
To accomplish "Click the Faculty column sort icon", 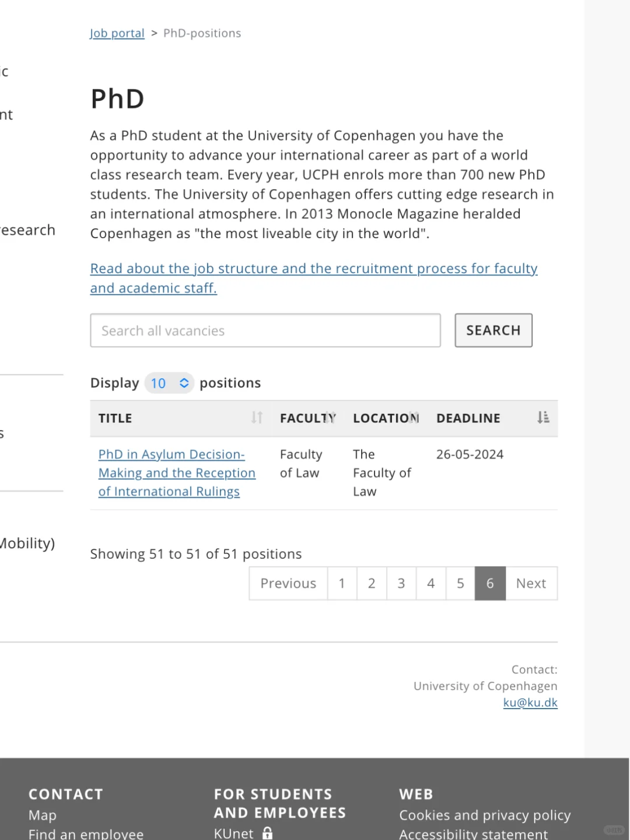I will pyautogui.click(x=330, y=417).
